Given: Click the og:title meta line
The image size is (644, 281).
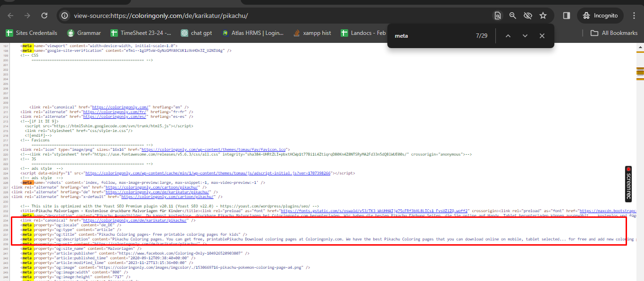Looking at the screenshot, I should click(x=134, y=234).
